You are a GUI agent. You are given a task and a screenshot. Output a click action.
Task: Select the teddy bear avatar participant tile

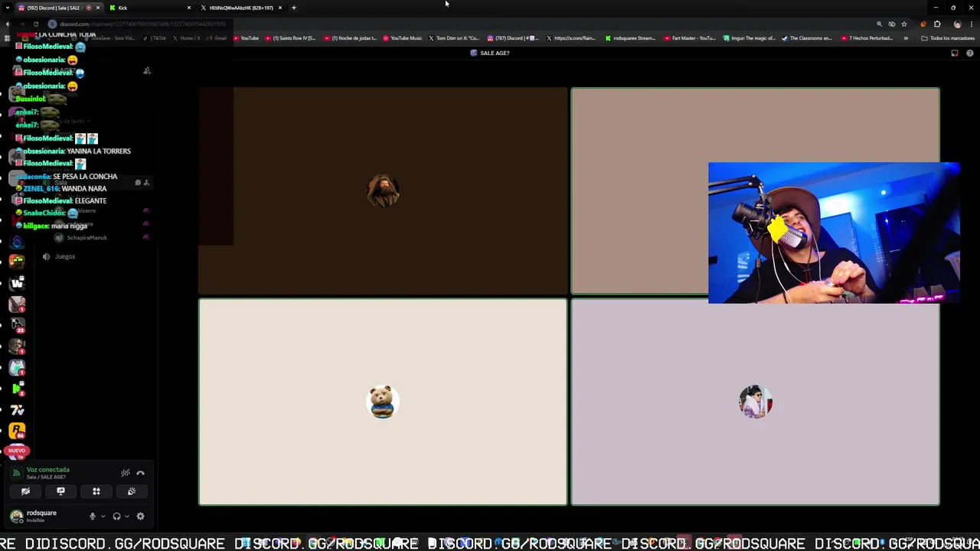[x=383, y=402]
